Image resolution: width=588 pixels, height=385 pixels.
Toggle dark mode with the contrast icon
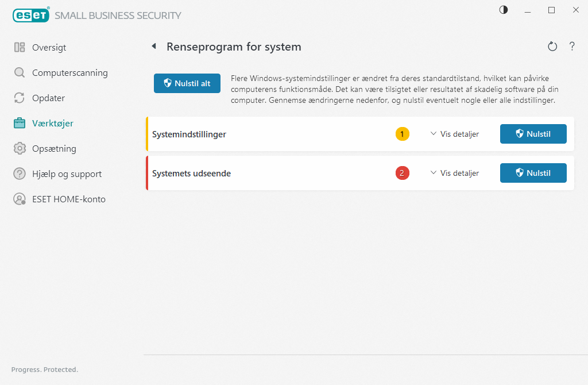503,10
